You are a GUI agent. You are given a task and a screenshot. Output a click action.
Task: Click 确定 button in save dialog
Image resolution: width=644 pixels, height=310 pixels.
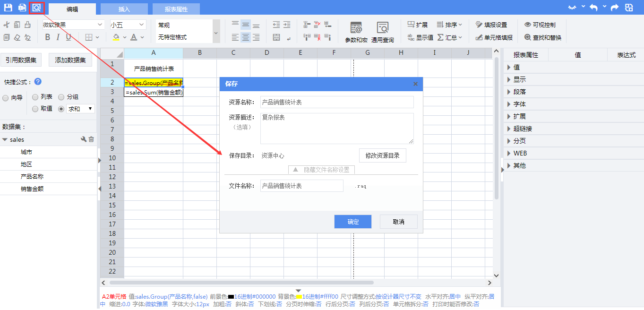352,222
